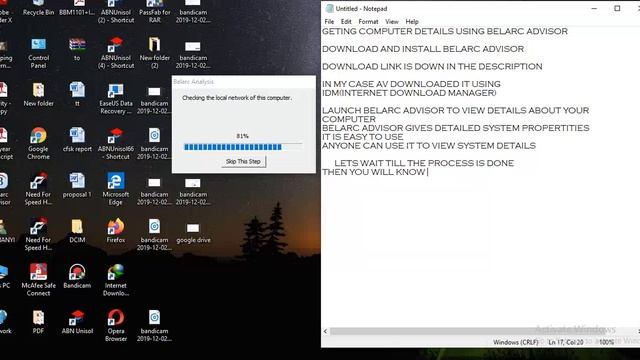The height and width of the screenshot is (360, 640).
Task: Select the PDF desktop icon
Action: point(38,322)
